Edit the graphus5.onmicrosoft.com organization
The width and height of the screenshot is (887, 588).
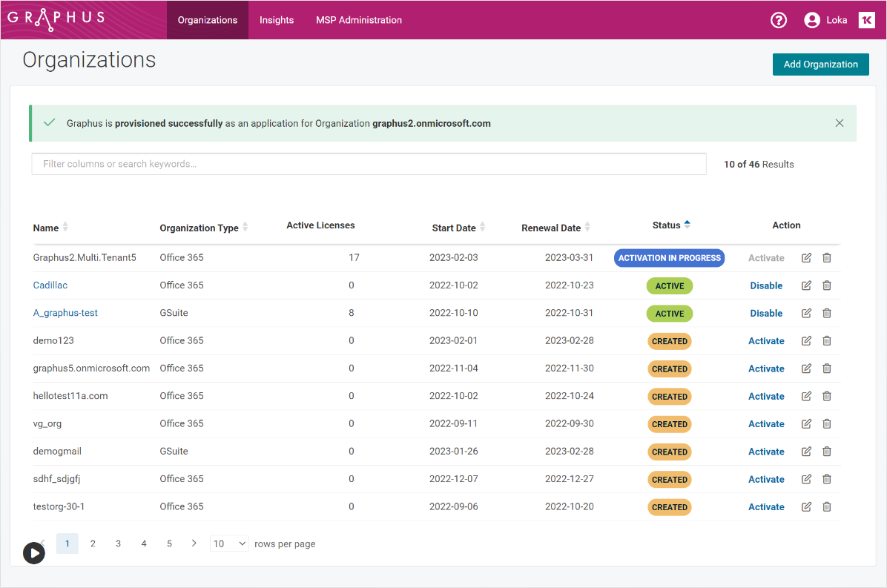[806, 369]
